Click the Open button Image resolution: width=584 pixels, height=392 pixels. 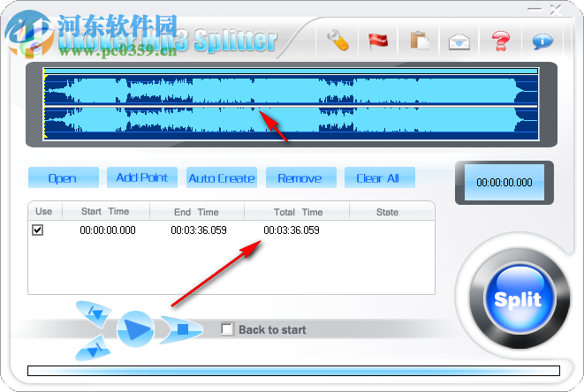pos(64,178)
